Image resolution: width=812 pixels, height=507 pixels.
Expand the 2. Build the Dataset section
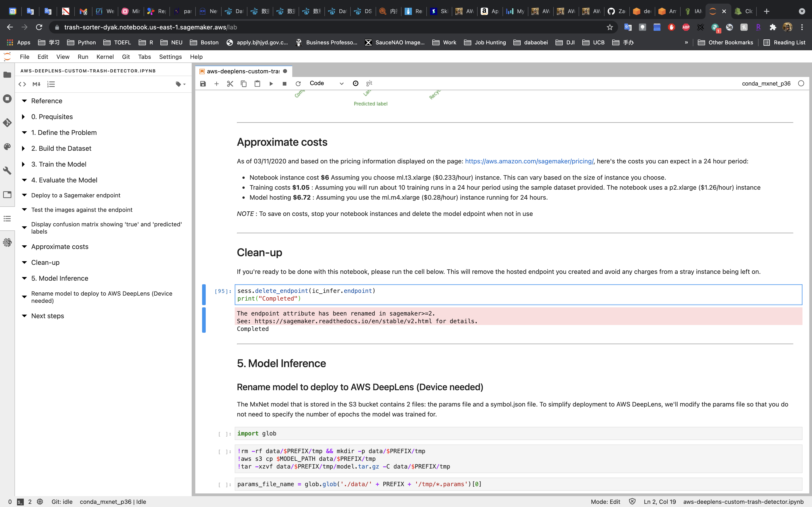pos(23,148)
